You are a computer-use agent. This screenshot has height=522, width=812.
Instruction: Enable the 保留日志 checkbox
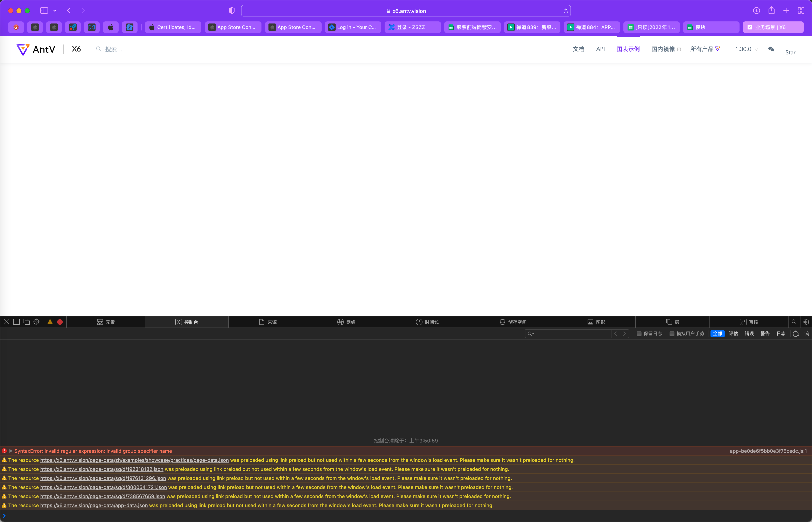tap(639, 334)
